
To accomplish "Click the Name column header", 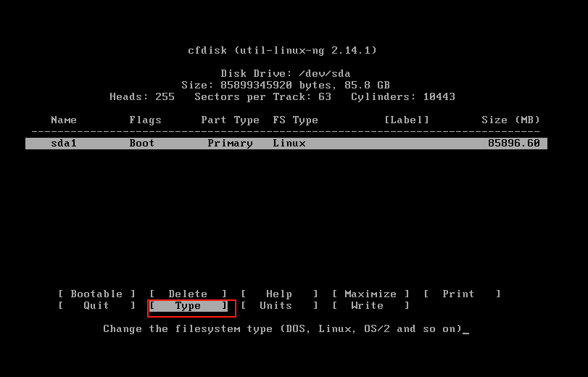I will (64, 120).
